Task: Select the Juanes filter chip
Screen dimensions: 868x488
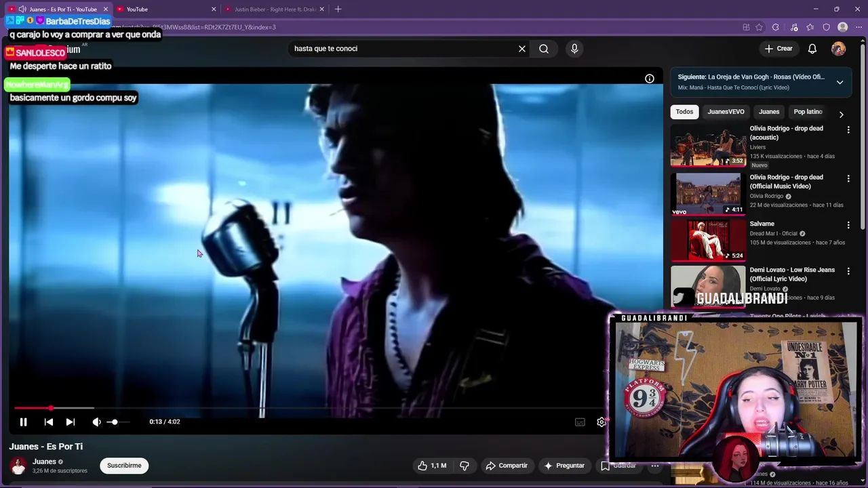Action: (x=769, y=112)
